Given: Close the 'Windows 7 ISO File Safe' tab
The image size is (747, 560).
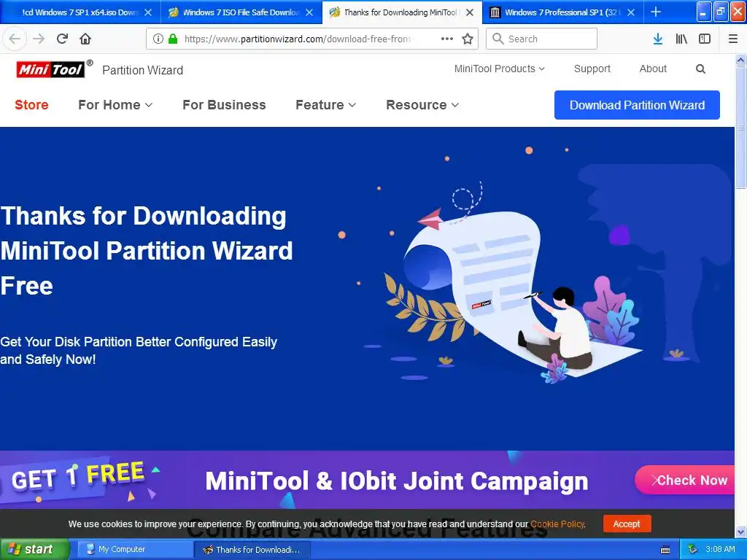Looking at the screenshot, I should [x=309, y=12].
